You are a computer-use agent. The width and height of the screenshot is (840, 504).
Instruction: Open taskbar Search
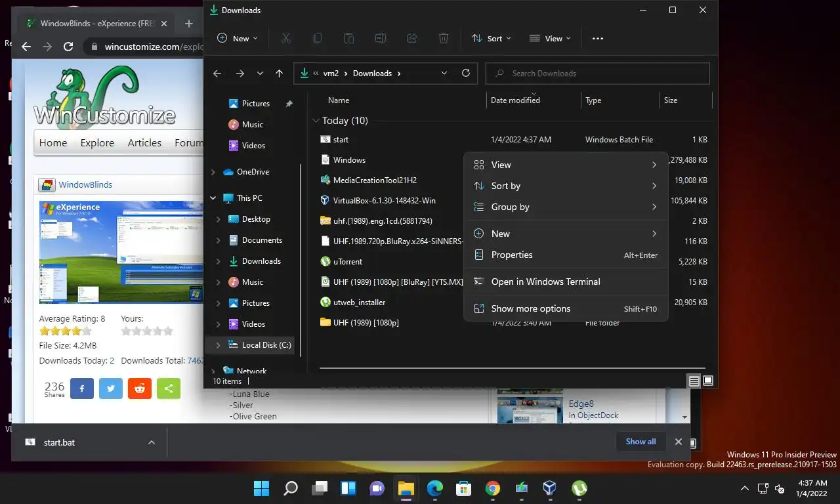click(290, 488)
